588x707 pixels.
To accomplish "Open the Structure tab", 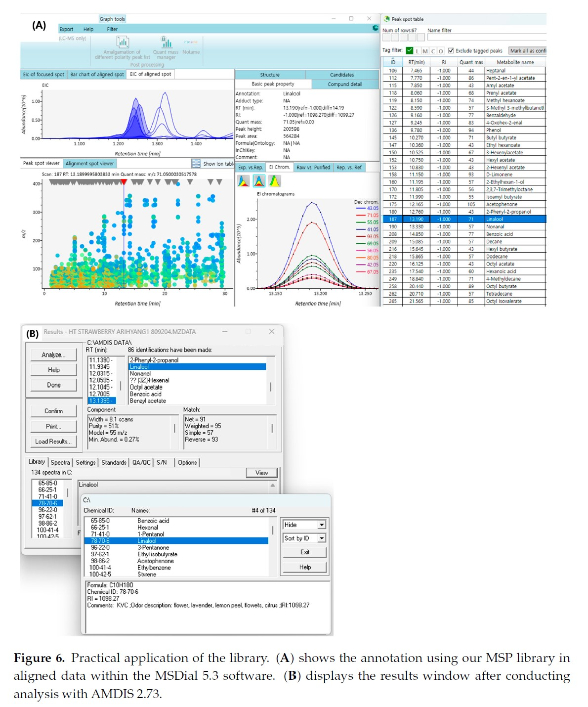I will (x=270, y=75).
